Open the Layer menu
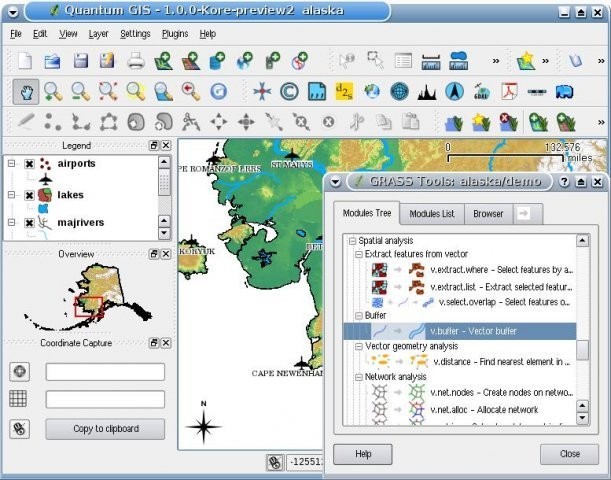This screenshot has height=480, width=611. 98,34
